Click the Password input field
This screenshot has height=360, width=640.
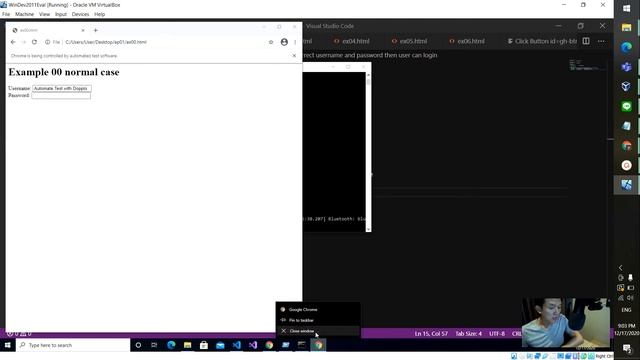tap(61, 96)
